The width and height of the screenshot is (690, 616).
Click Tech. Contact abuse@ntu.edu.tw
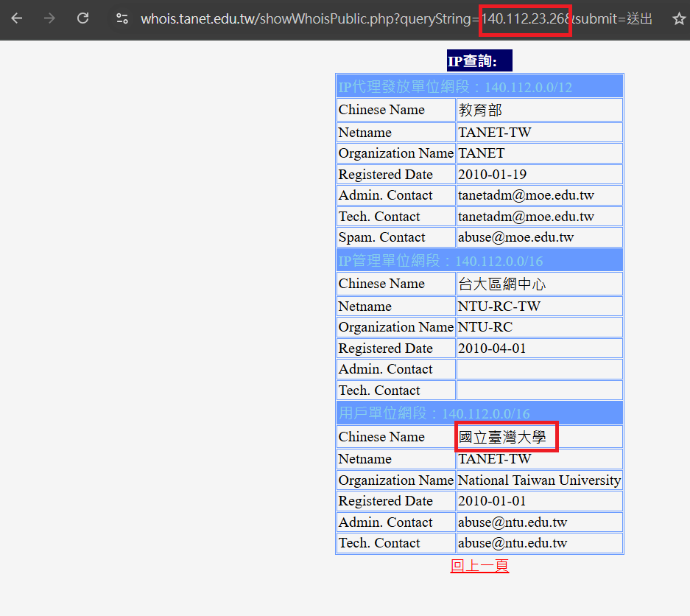[x=540, y=543]
